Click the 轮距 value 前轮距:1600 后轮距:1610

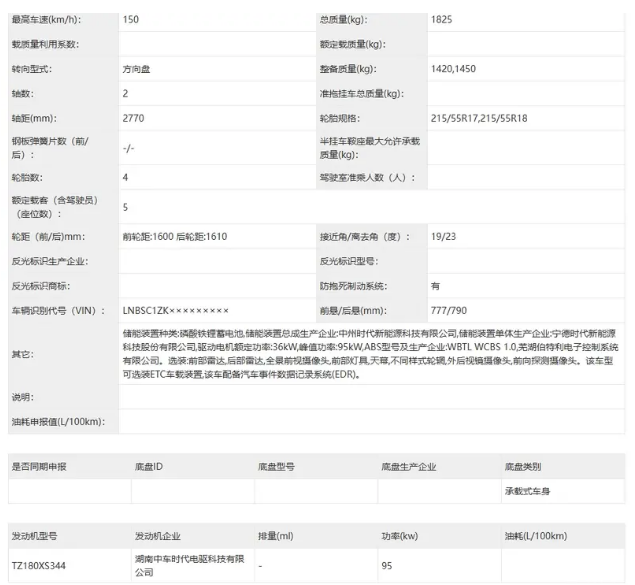click(x=175, y=237)
